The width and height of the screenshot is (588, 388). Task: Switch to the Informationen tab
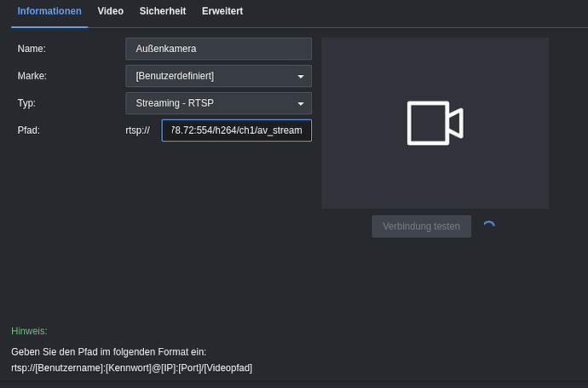[x=49, y=11]
